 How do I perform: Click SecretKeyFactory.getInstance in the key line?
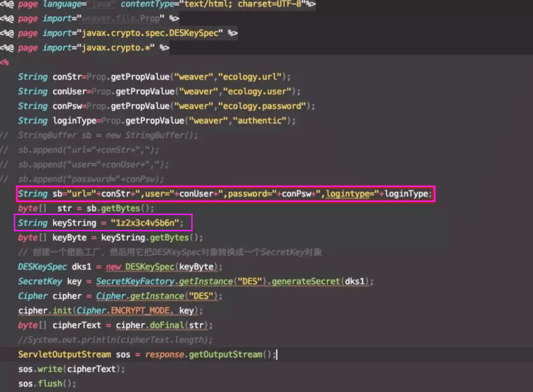164,282
